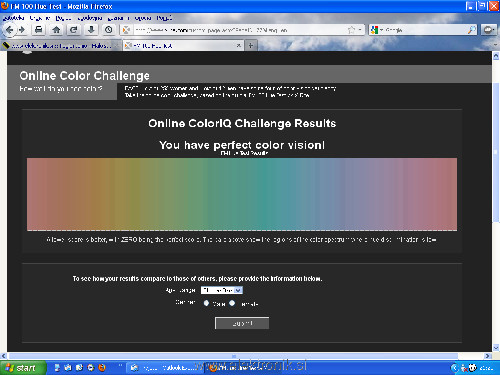Click the Online Color Challenge heading
This screenshot has height=375, width=500.
click(84, 76)
